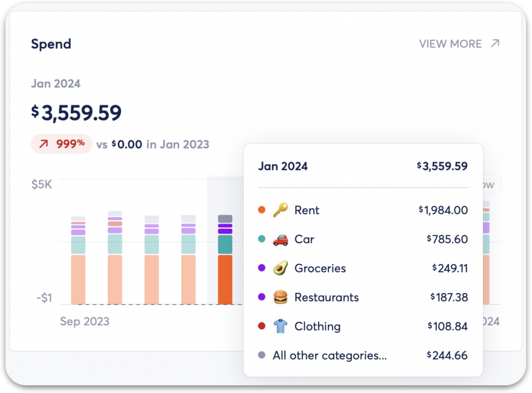
Task: Select the purple dot next to Groceries
Action: coord(262,268)
